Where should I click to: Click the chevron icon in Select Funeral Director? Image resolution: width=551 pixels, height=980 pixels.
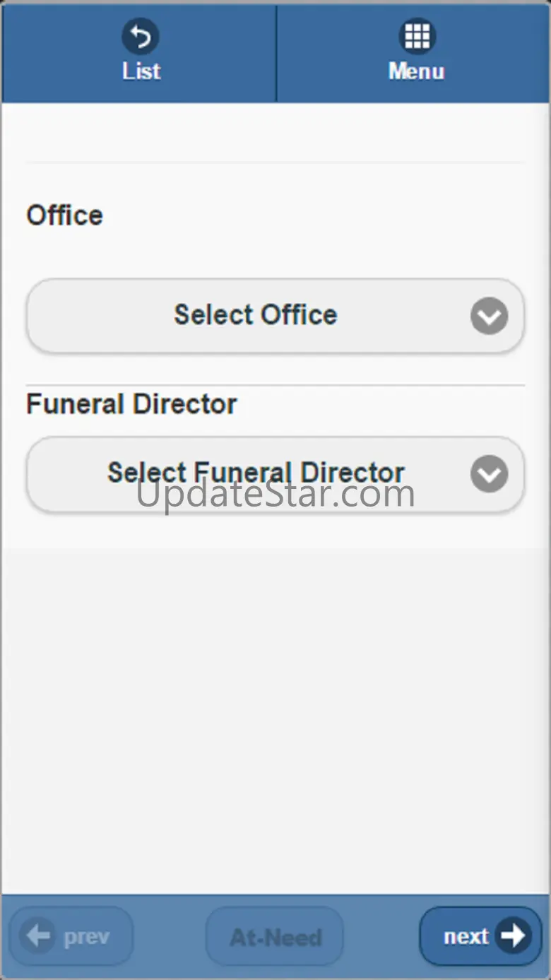pyautogui.click(x=490, y=474)
